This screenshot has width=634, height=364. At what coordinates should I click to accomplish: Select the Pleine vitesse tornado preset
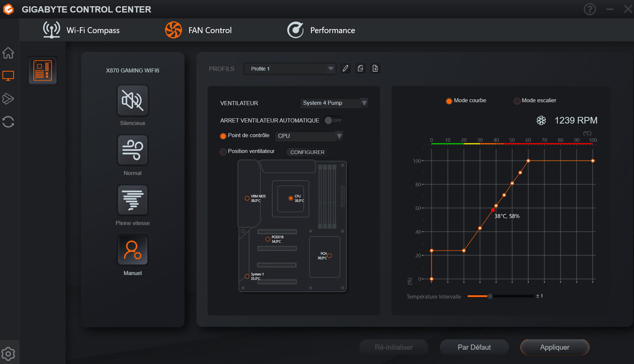[132, 200]
